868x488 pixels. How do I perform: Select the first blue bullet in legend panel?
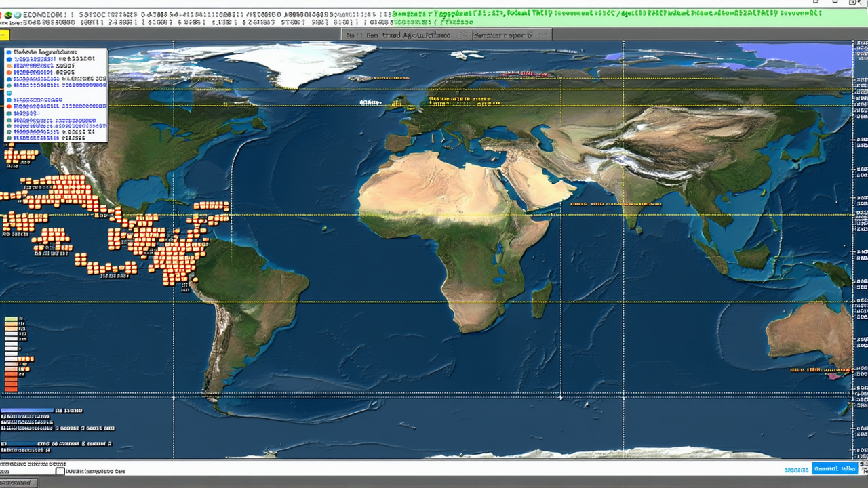click(x=9, y=52)
